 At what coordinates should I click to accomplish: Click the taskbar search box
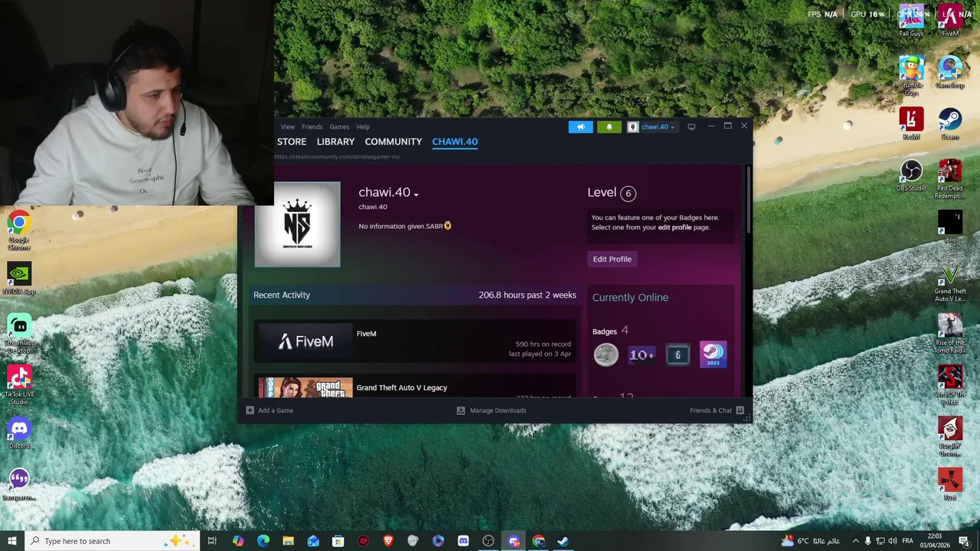tap(113, 541)
